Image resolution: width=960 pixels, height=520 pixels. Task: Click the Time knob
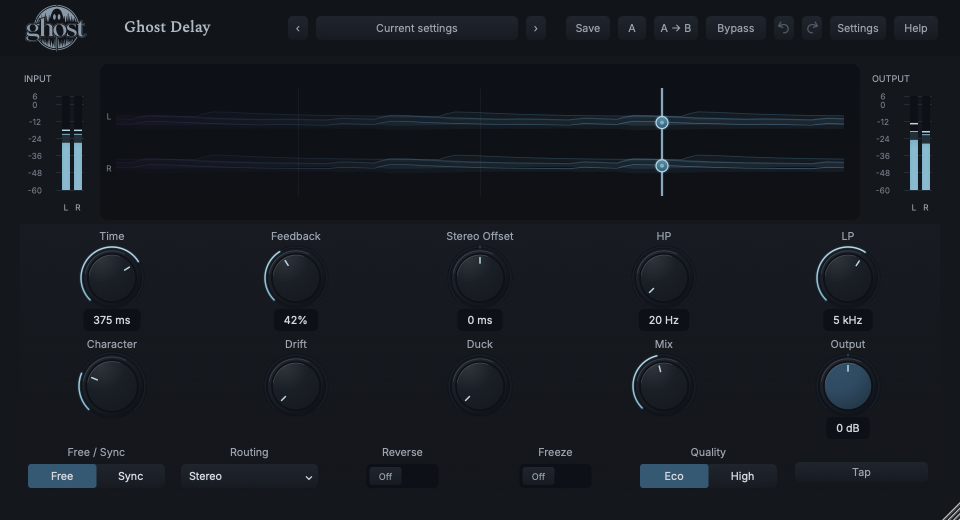(112, 277)
